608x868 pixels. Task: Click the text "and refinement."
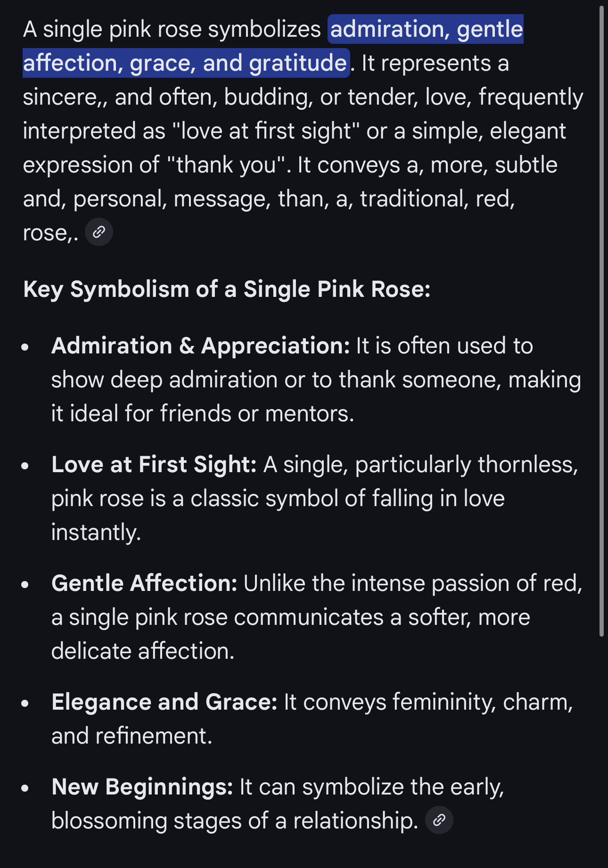131,736
